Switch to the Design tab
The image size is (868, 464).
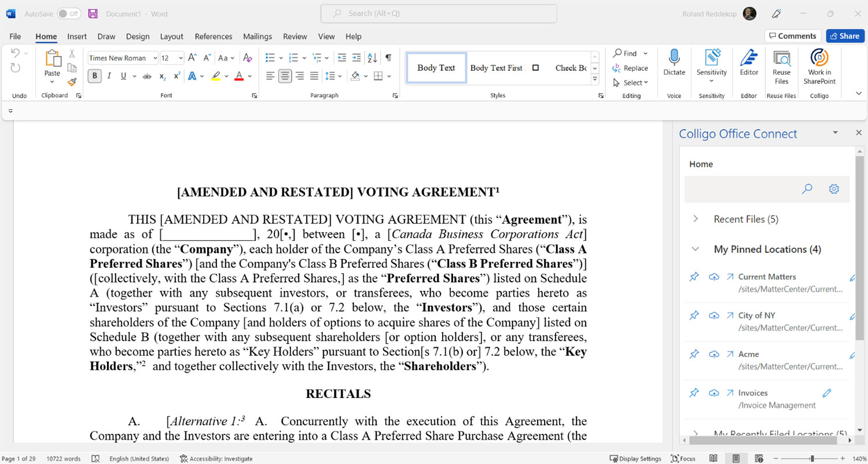tap(138, 36)
